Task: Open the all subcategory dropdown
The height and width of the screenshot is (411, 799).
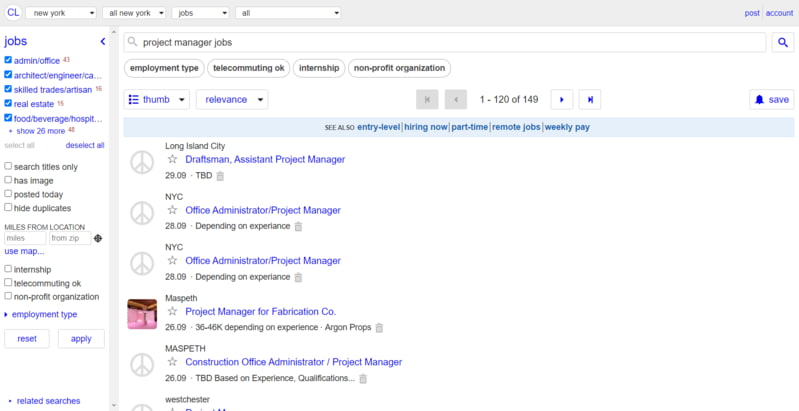Action: (288, 13)
